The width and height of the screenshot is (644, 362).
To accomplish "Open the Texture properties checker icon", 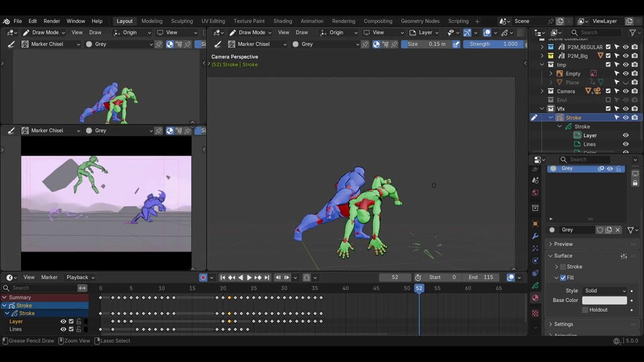I will [535, 313].
